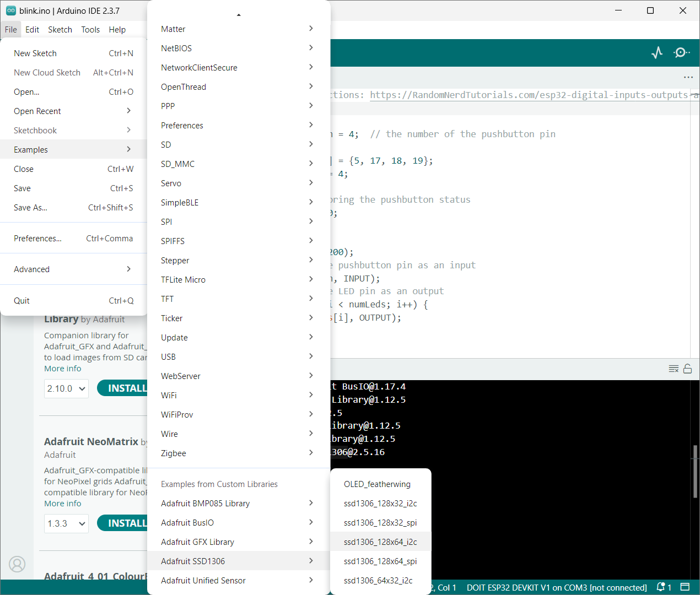Choose New Sketch from File menu
The image size is (700, 595).
(74, 53)
